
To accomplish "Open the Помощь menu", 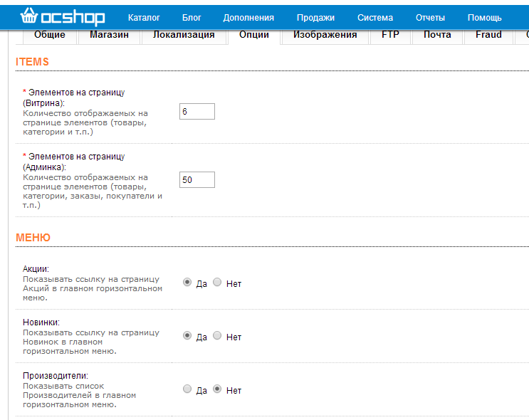I will pos(484,18).
